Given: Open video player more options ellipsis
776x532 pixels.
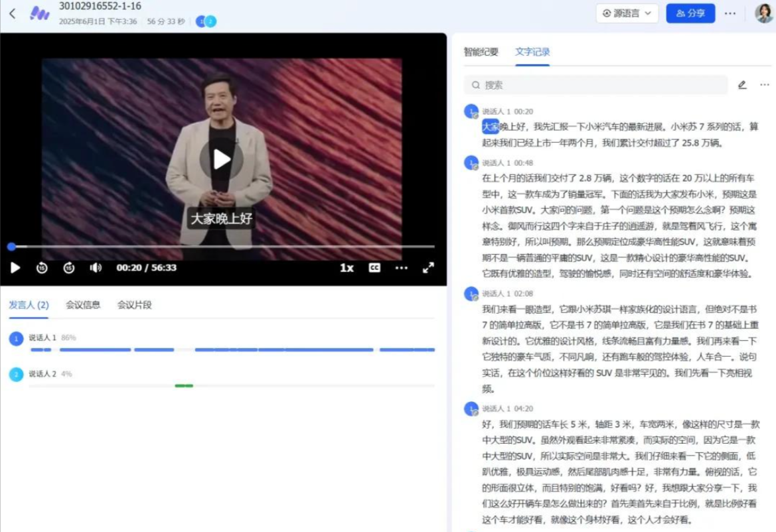Looking at the screenshot, I should click(x=402, y=267).
